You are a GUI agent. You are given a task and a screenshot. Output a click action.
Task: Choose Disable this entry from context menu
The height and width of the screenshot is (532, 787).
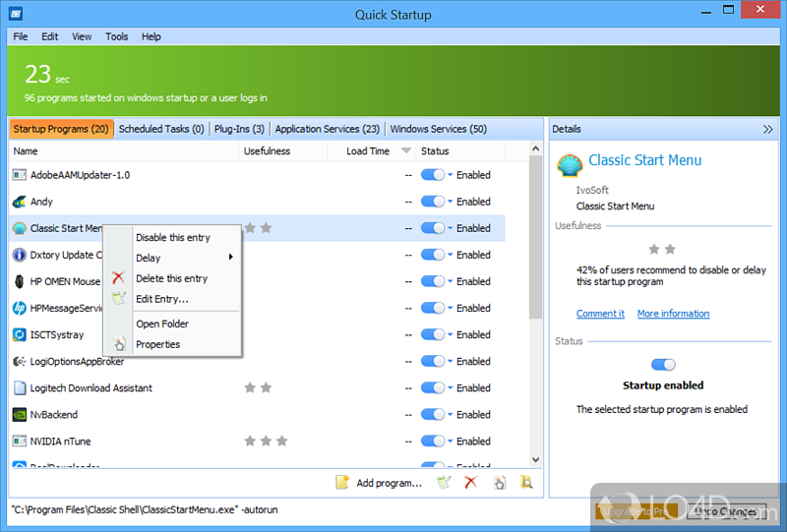(173, 237)
